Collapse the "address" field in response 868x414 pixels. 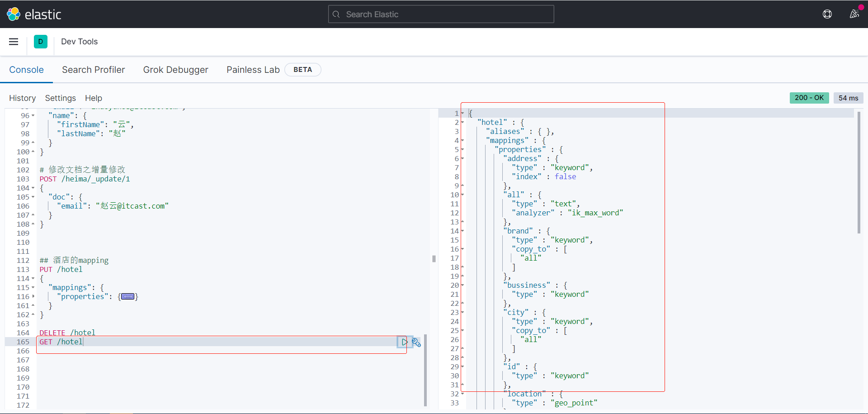click(462, 159)
